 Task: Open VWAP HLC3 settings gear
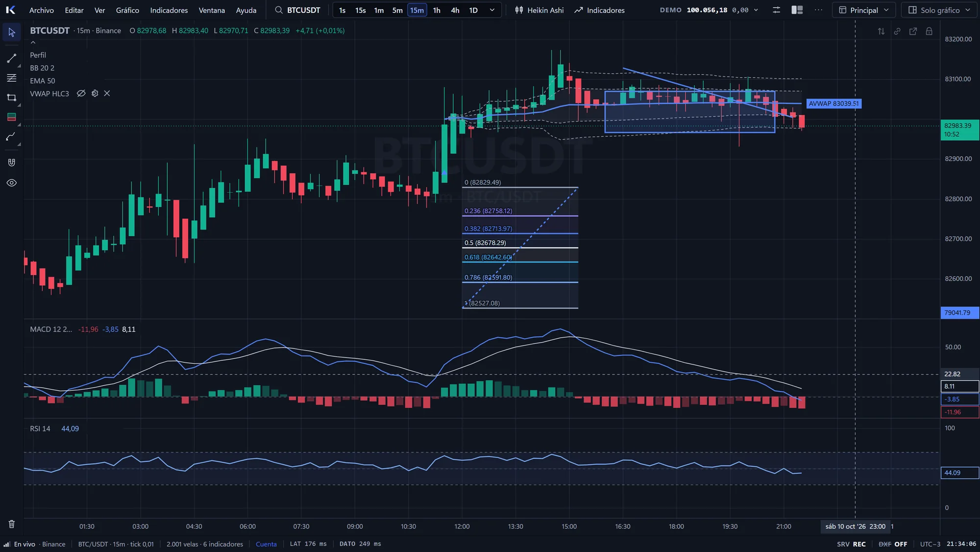click(95, 93)
